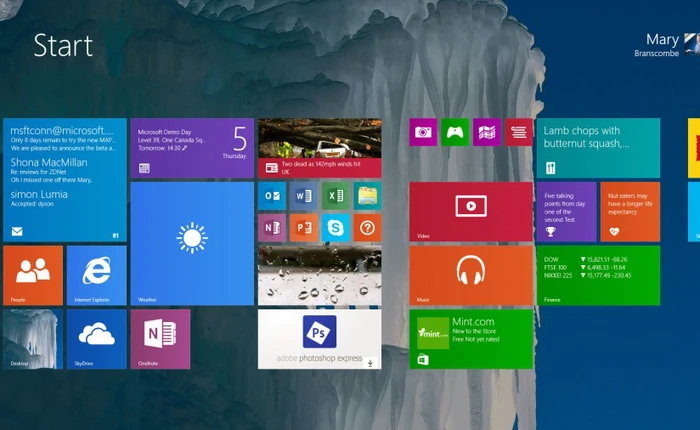Launch the PowerPoint tile

coord(304,228)
